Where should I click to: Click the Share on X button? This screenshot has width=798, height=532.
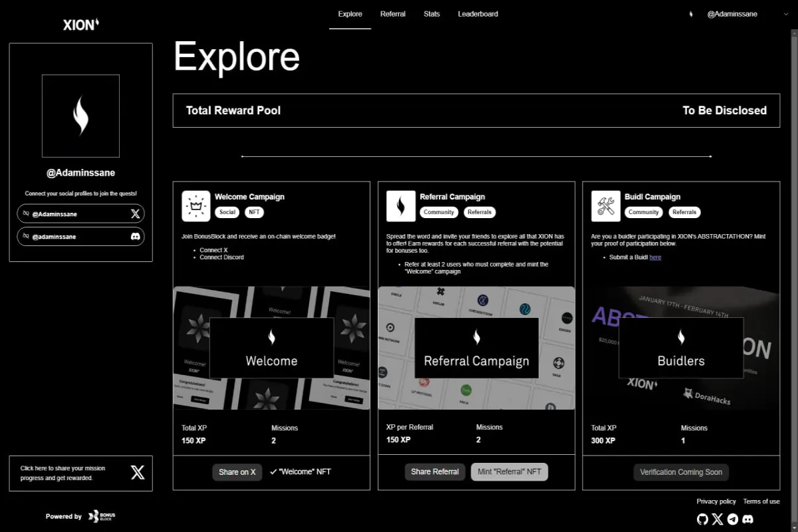pyautogui.click(x=237, y=472)
